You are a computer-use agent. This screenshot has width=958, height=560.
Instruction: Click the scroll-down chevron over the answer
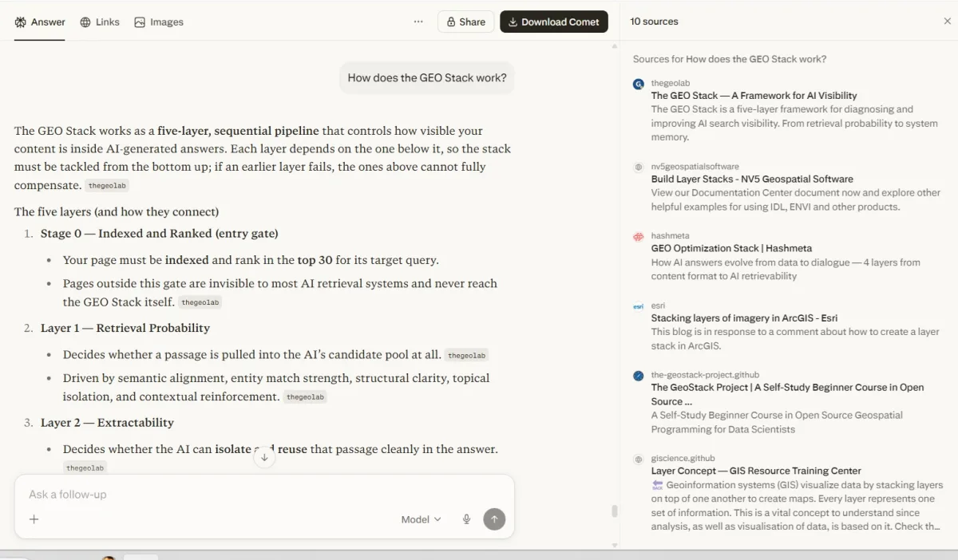[263, 456]
